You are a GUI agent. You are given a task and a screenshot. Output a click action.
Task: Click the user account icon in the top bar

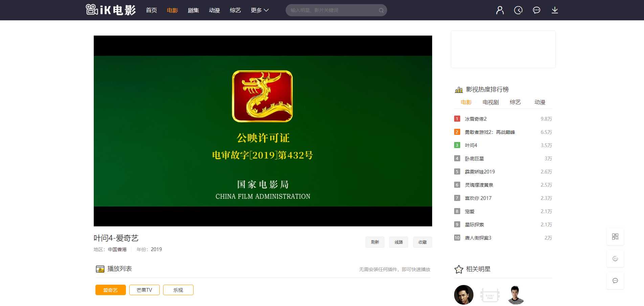click(x=499, y=10)
